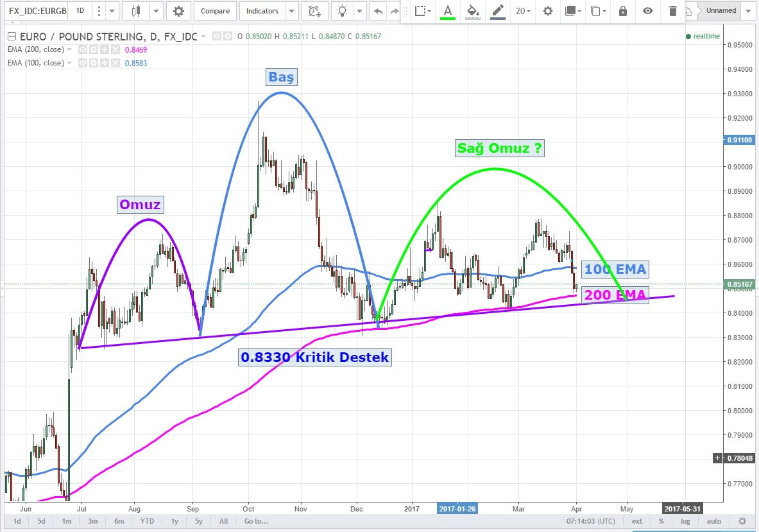Screen dimensions: 759x532
Task: Click the text color 'A' icon
Action: tap(447, 11)
